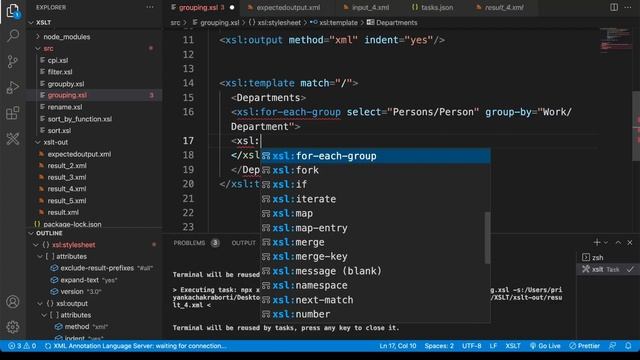Open the new terminal launch profile dropdown

point(606,242)
